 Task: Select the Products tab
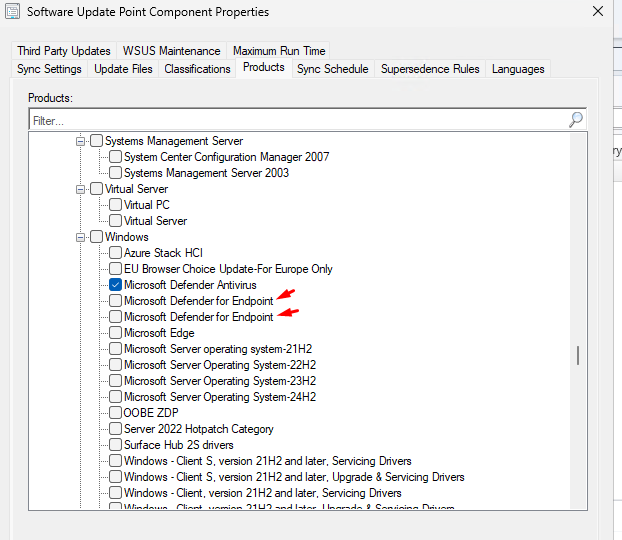click(x=264, y=67)
